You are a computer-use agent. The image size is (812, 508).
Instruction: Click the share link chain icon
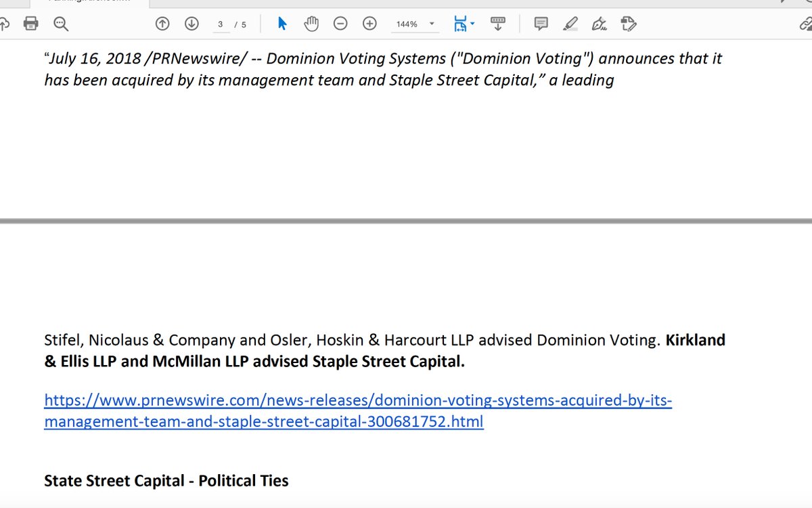[805, 24]
